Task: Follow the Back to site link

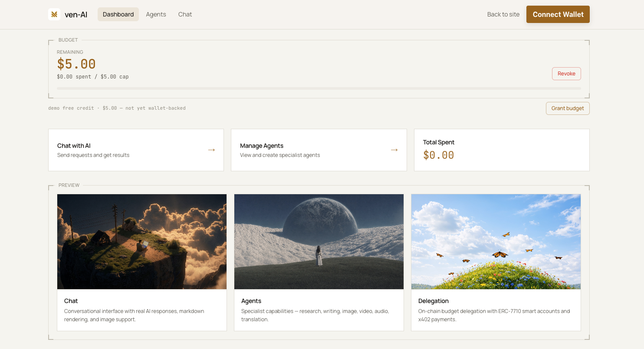Action: point(503,14)
